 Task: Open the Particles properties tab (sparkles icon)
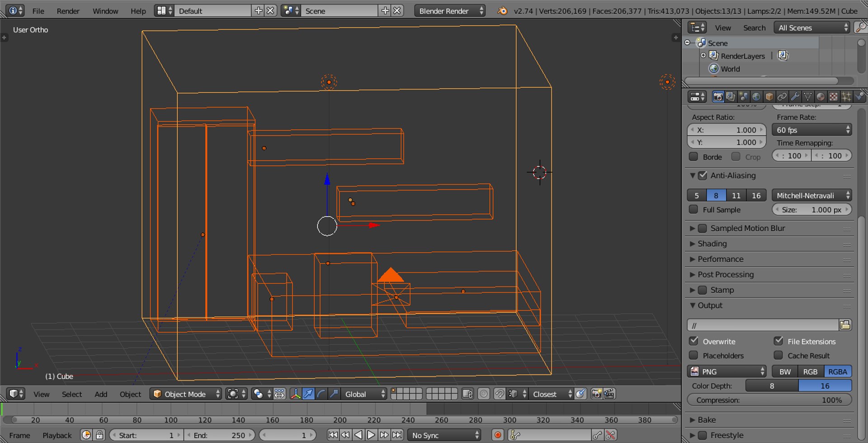846,97
